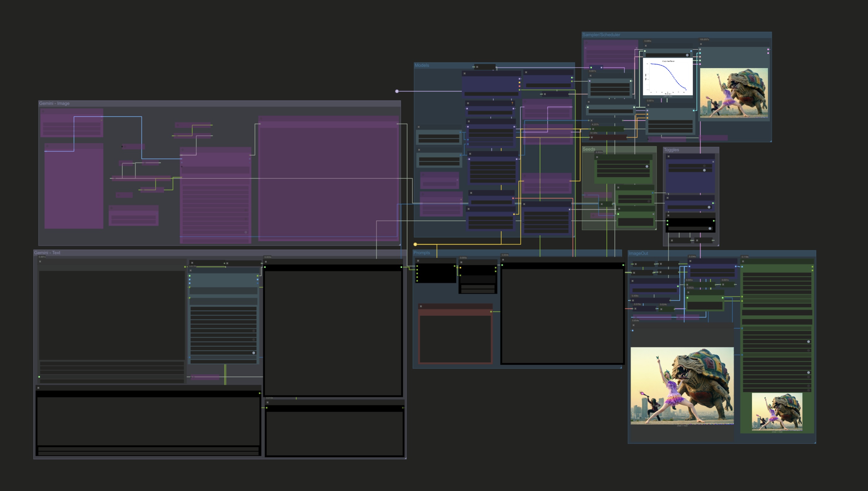This screenshot has height=491, width=868.
Task: Toggle the switch above the sigma graph
Action: point(687,55)
